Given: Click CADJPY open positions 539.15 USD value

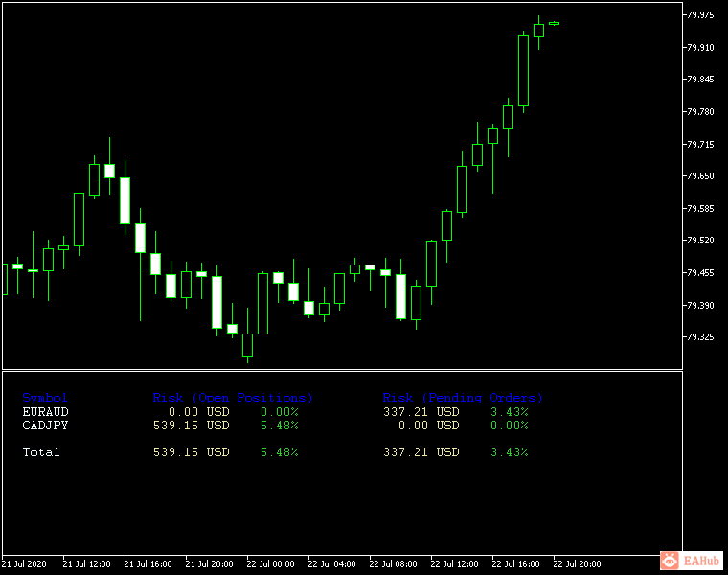Looking at the screenshot, I should click(x=192, y=425).
